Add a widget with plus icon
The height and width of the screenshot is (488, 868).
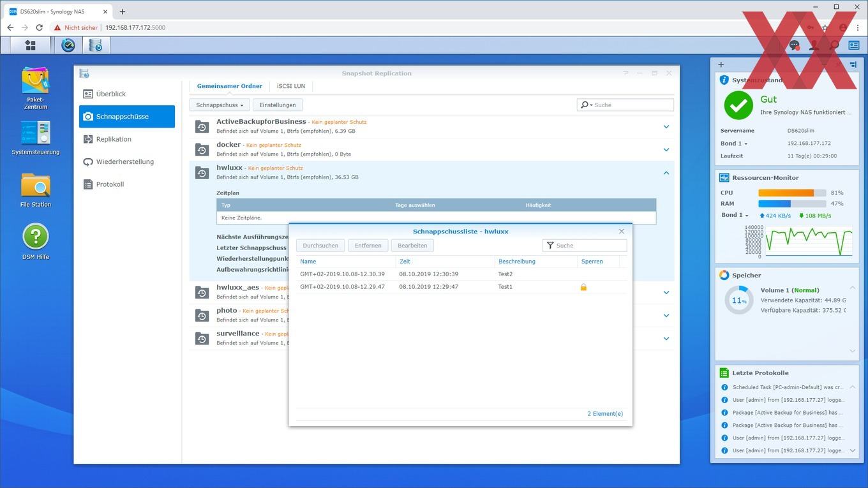pyautogui.click(x=721, y=64)
